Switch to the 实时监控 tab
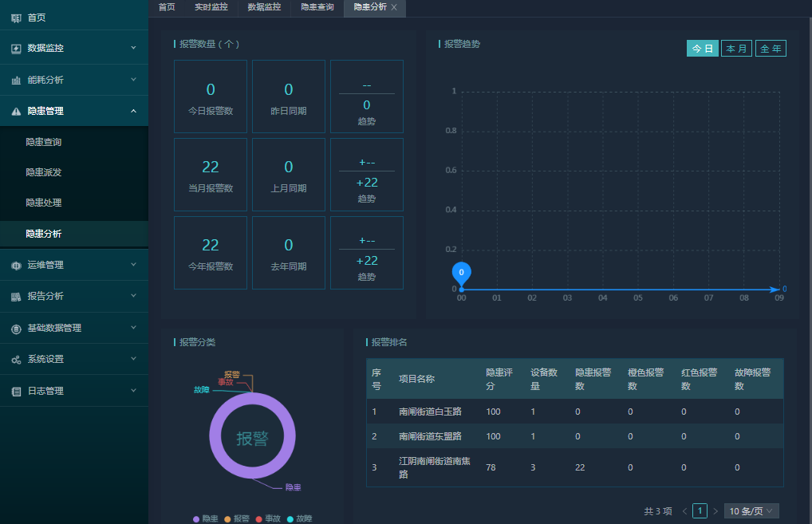This screenshot has height=524, width=812. click(x=211, y=7)
